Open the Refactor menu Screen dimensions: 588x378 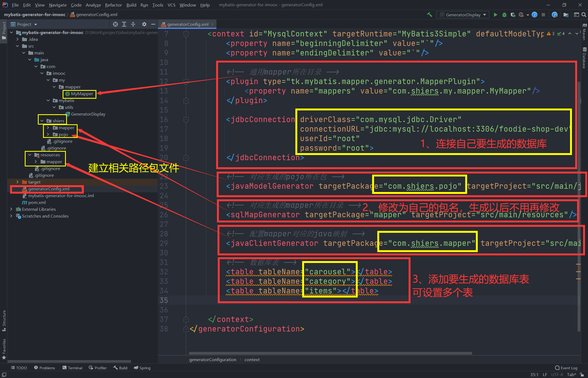(x=113, y=5)
